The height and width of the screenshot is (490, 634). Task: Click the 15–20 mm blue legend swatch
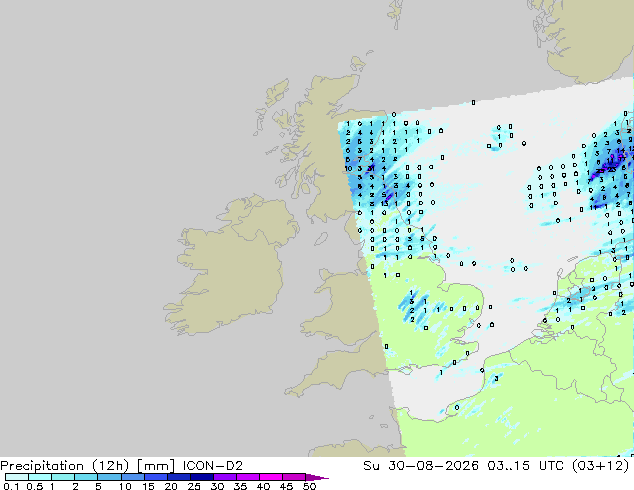(156, 477)
